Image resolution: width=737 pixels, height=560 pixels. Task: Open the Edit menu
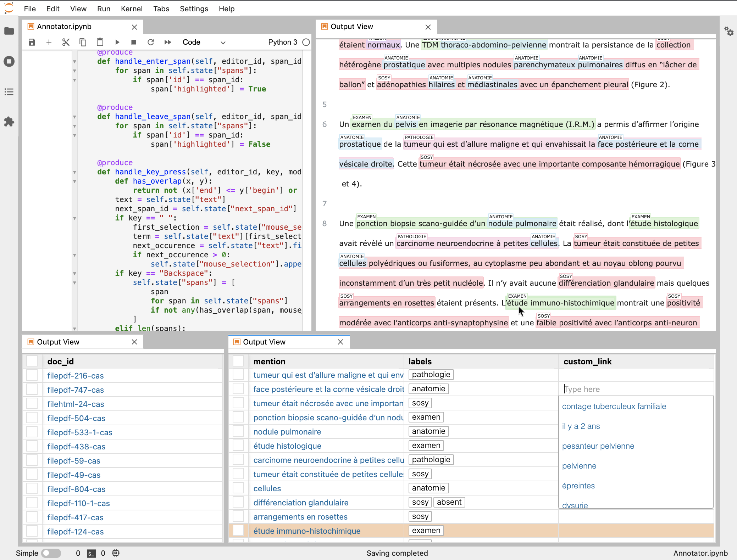pyautogui.click(x=53, y=9)
